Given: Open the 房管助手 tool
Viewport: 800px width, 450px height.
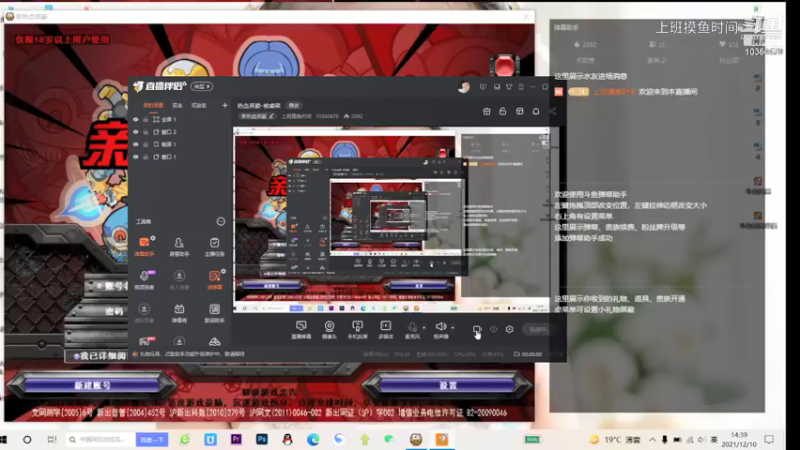Looking at the screenshot, I should [x=179, y=246].
